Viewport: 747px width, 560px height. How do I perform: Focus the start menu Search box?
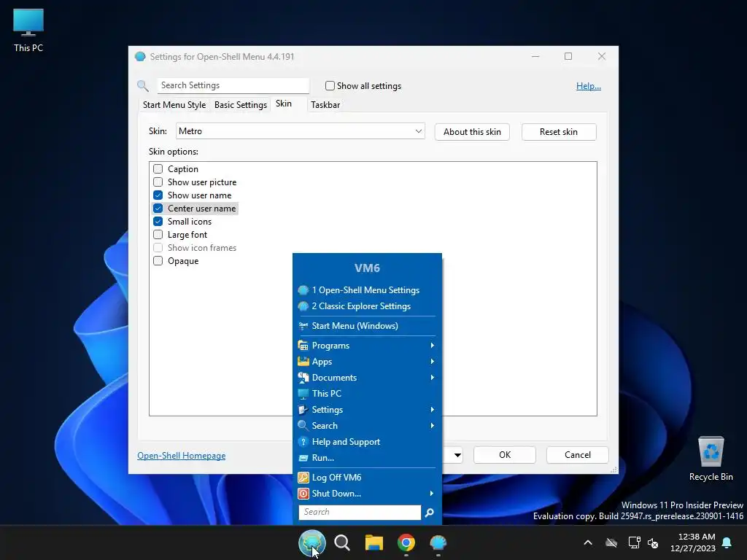pos(360,513)
